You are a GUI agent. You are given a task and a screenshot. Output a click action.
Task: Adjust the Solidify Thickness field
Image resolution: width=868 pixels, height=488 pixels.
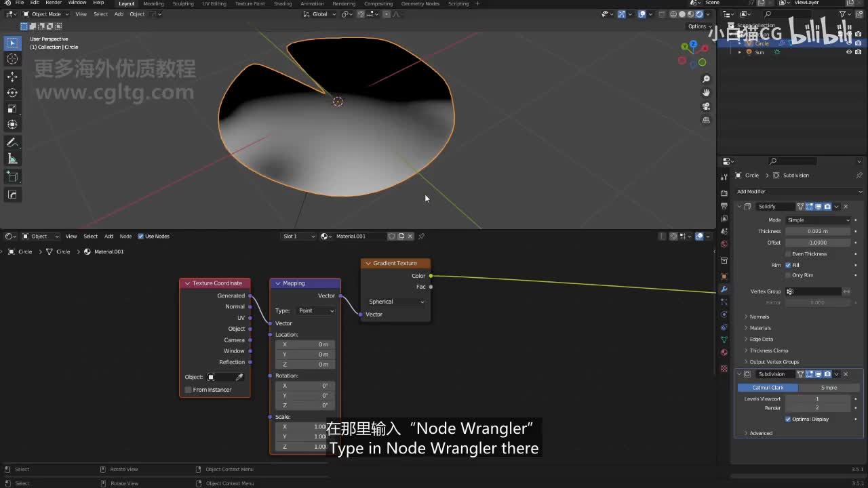tap(817, 231)
